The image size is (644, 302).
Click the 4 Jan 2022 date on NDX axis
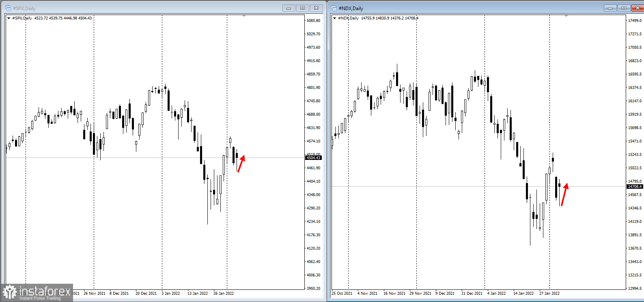click(x=496, y=293)
